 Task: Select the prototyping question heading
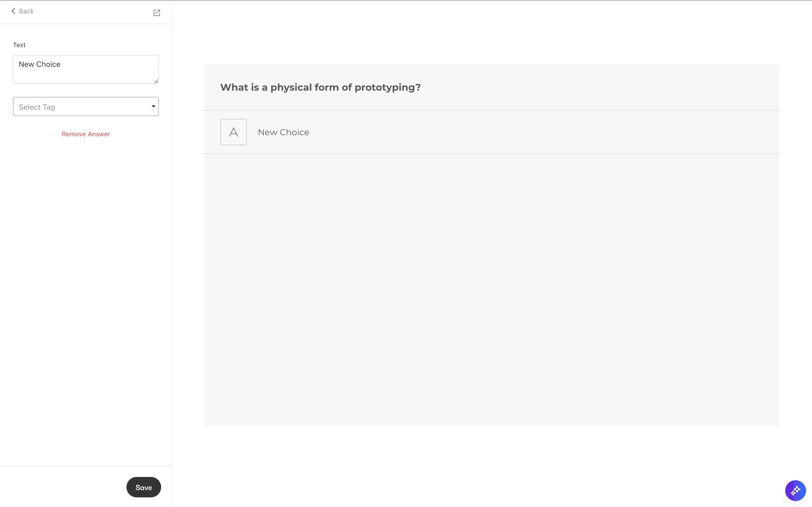tap(320, 87)
